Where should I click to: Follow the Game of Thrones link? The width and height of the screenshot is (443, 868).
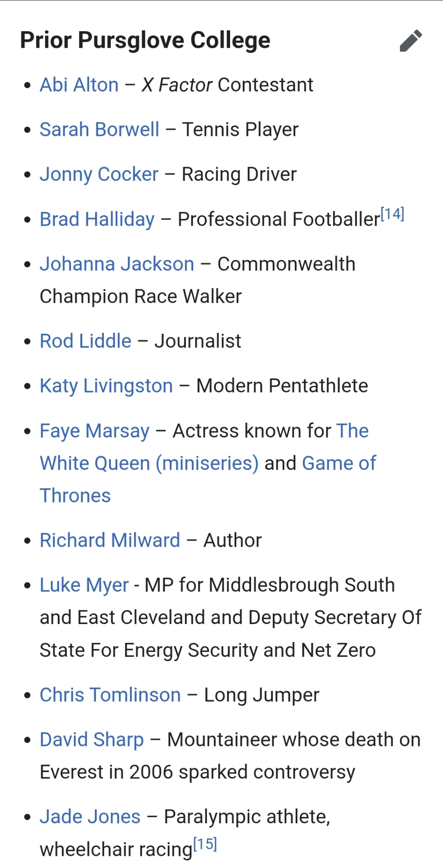339,463
